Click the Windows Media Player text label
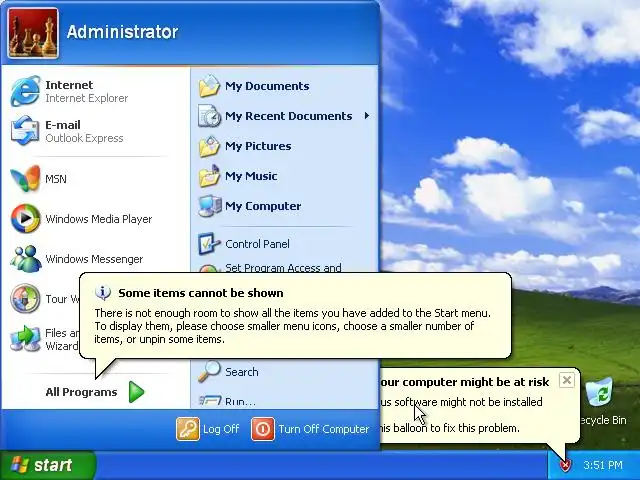The image size is (640, 480). 98,219
